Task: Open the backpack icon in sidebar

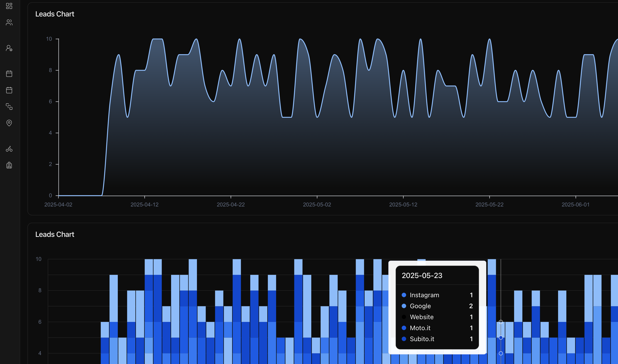Action: point(9,165)
